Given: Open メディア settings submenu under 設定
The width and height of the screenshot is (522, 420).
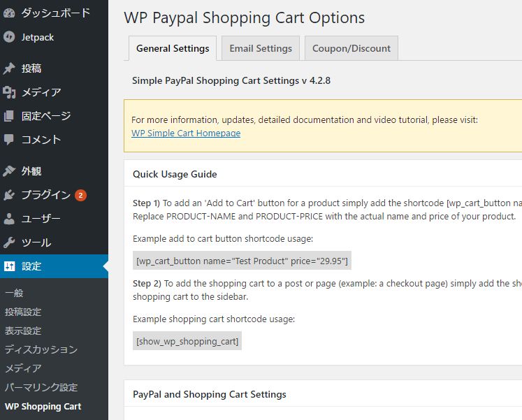Looking at the screenshot, I should (23, 368).
